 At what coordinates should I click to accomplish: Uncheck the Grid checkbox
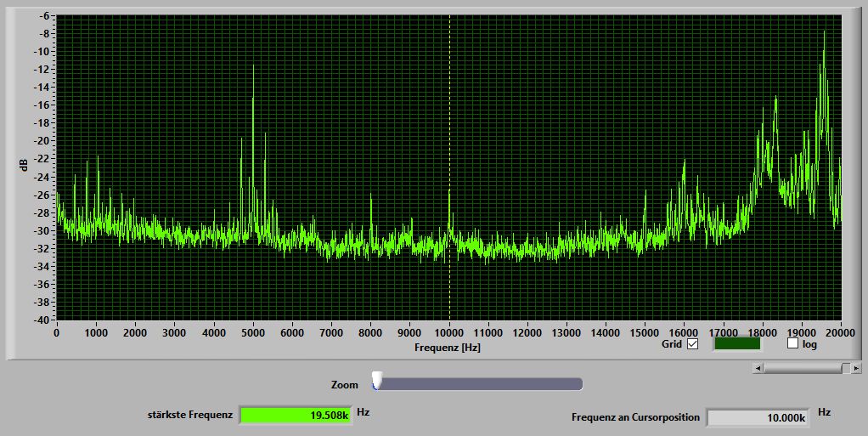click(692, 344)
